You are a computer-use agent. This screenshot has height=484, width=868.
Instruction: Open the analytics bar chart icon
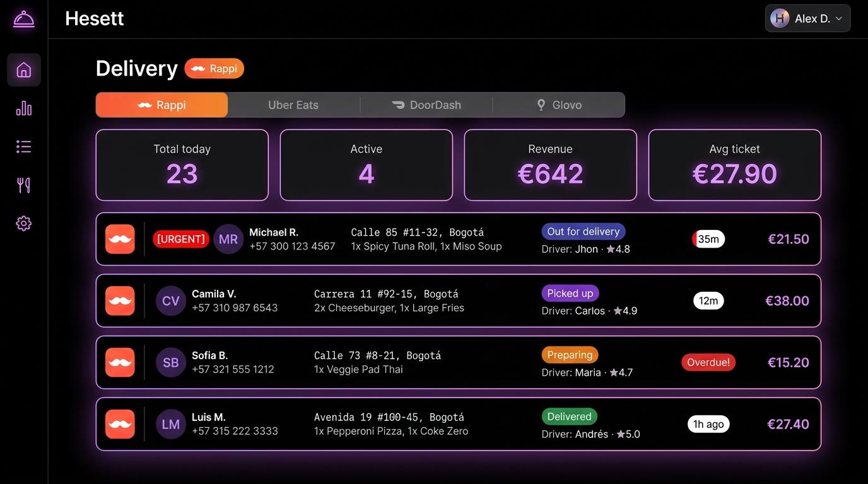pyautogui.click(x=24, y=108)
